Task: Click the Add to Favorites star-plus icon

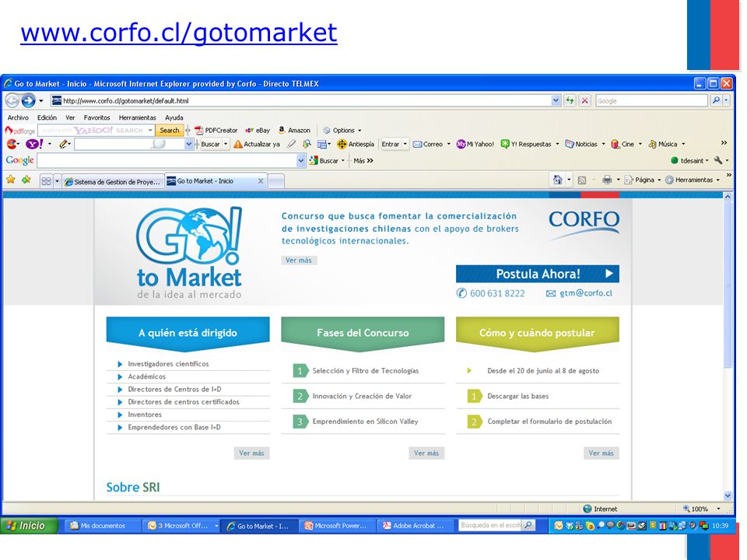Action: tap(26, 180)
